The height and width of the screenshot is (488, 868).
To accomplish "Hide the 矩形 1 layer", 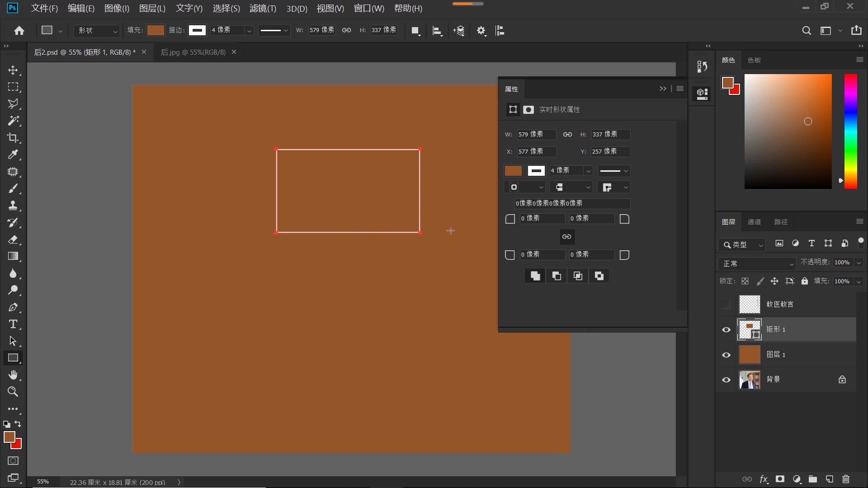I will point(726,329).
